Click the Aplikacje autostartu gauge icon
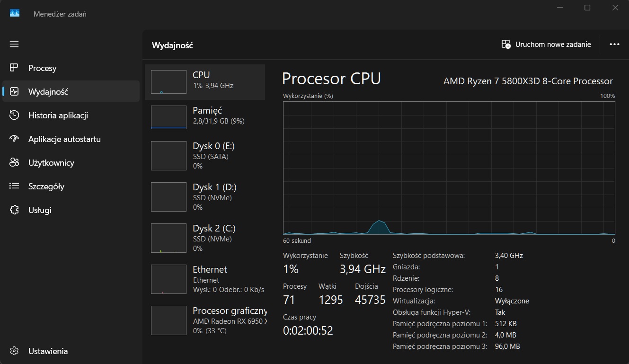The height and width of the screenshot is (364, 629). pyautogui.click(x=14, y=139)
